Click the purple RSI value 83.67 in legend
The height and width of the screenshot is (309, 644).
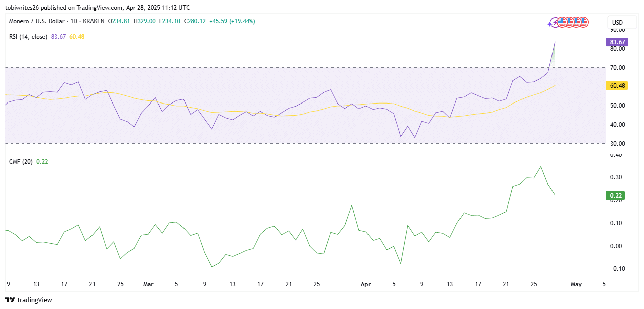[x=59, y=37]
